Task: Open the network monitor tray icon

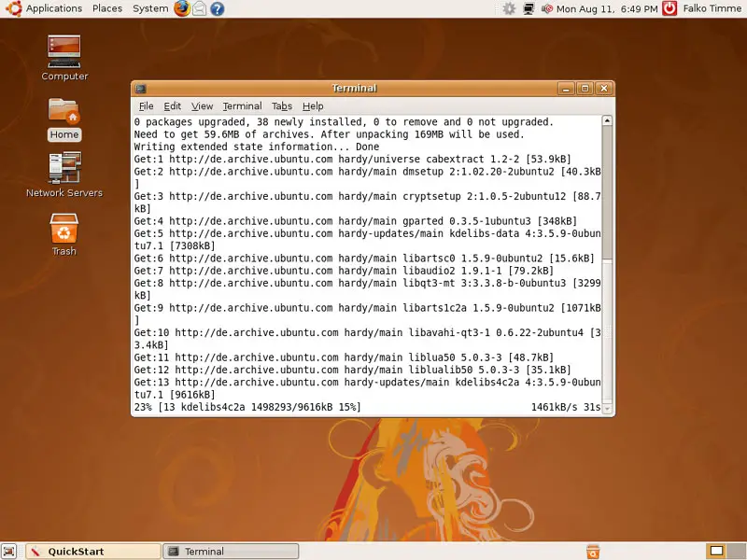Action: pyautogui.click(x=529, y=8)
